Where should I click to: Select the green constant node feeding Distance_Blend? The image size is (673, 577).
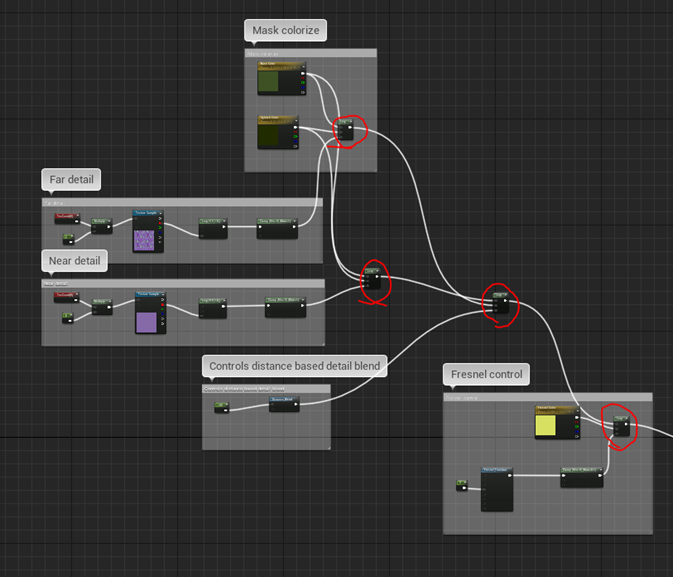click(x=222, y=408)
